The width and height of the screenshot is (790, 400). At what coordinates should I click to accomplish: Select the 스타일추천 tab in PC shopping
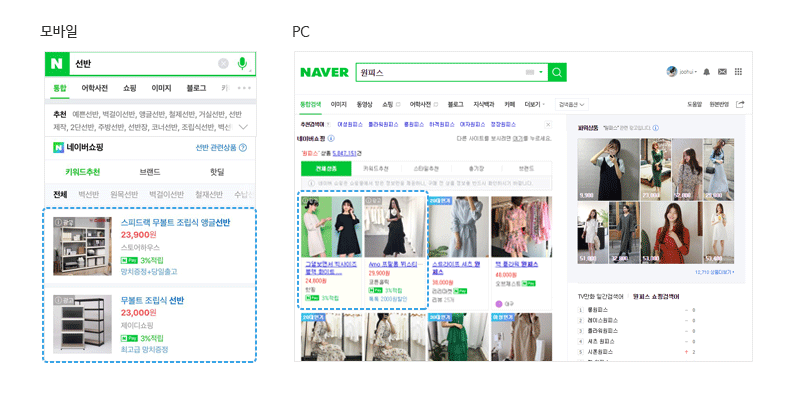426,169
